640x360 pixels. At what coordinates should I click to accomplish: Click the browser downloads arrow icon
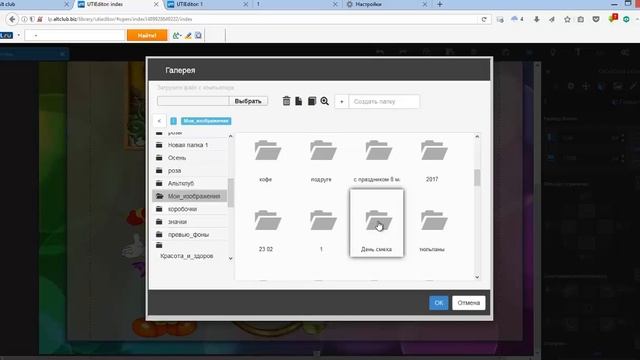pos(536,19)
